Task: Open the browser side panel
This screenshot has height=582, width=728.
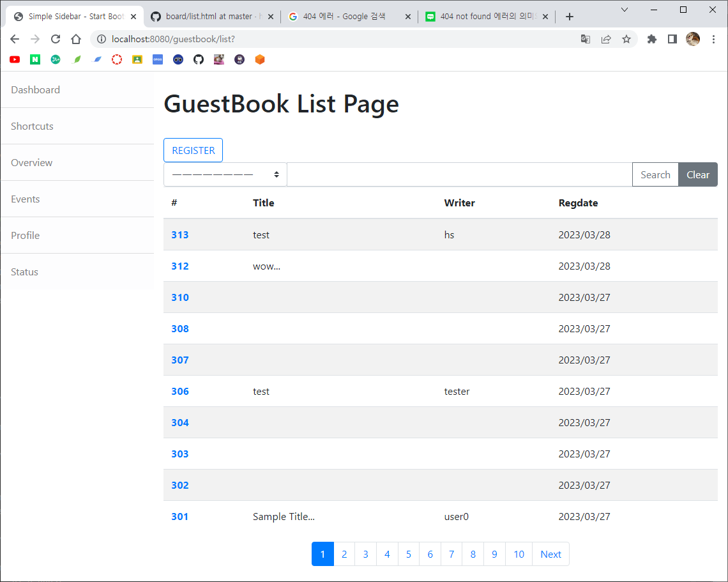Action: (672, 39)
